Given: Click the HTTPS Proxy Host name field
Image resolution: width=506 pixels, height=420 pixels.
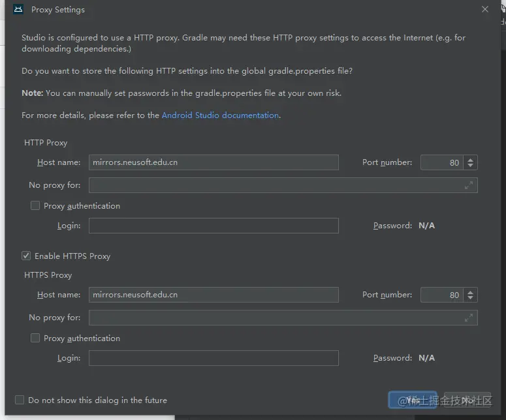Looking at the screenshot, I should click(x=213, y=295).
